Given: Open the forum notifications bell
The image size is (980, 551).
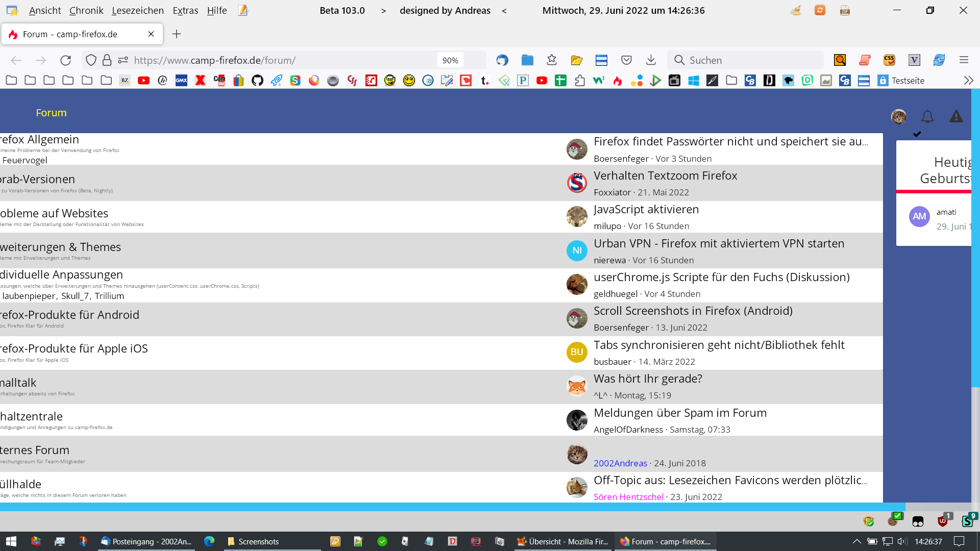Looking at the screenshot, I should pyautogui.click(x=927, y=117).
